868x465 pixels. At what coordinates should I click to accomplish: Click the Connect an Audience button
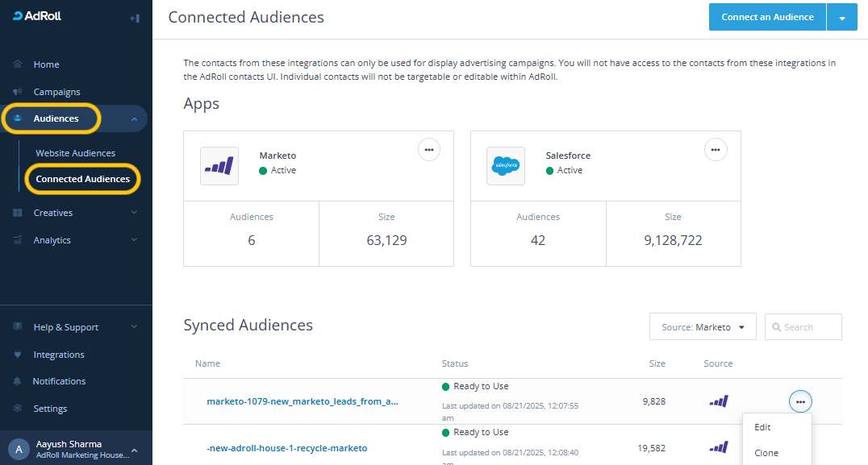click(x=766, y=18)
